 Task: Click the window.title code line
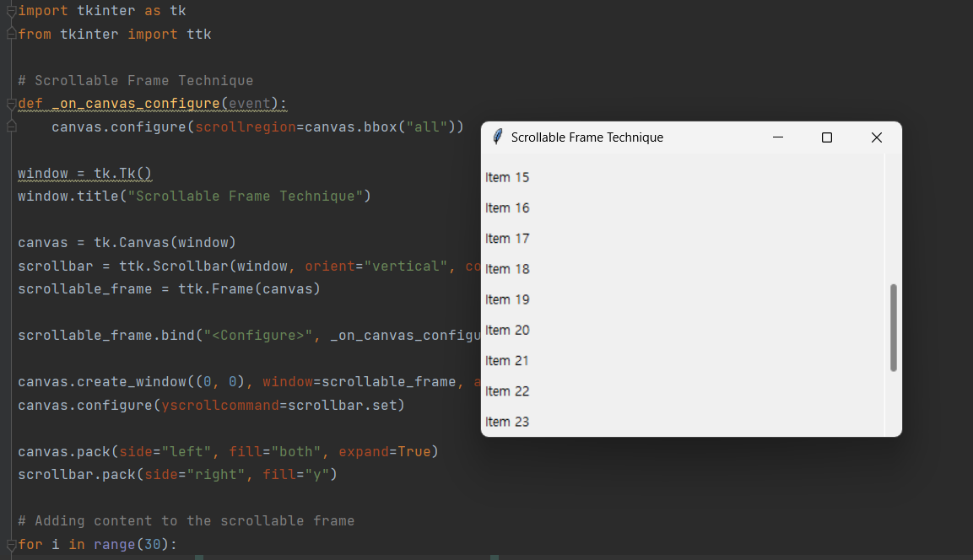tap(194, 196)
